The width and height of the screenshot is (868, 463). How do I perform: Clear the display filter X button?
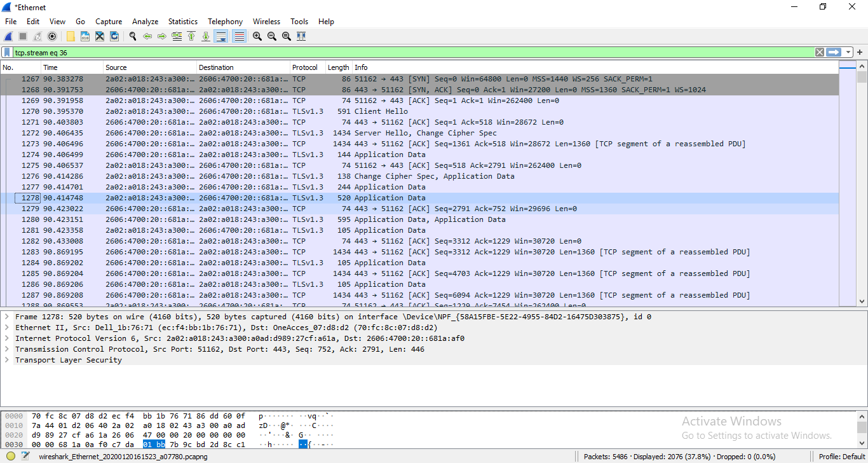(820, 52)
